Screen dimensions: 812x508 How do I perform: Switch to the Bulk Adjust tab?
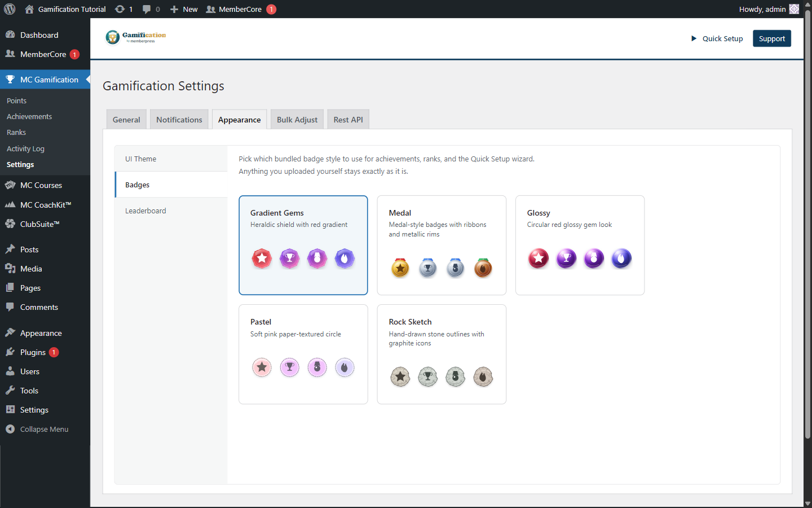pyautogui.click(x=297, y=120)
